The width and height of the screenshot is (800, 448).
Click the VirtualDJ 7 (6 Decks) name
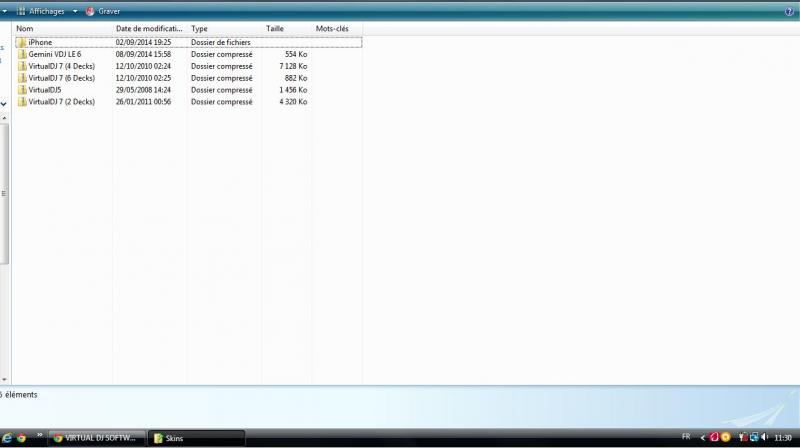[62, 78]
